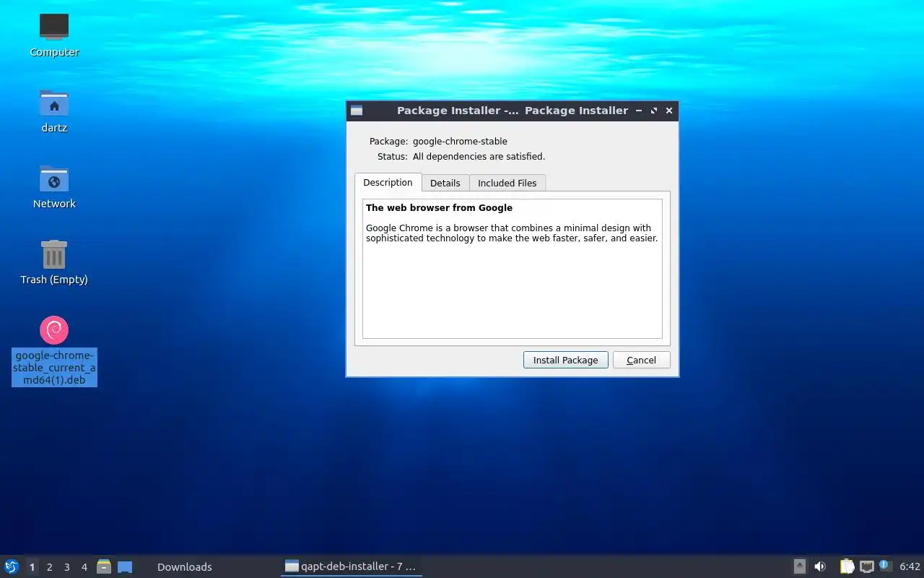The image size is (924, 578).
Task: Open the update notifier tray icon
Action: [885, 566]
